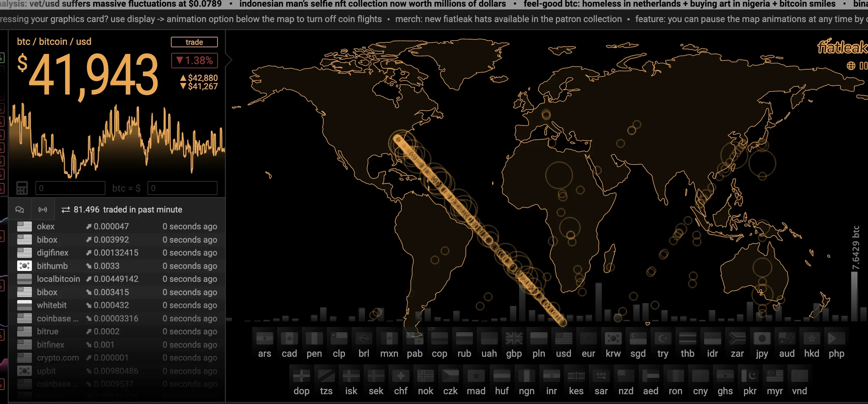
Task: Click the btc amount input field
Action: 70,188
